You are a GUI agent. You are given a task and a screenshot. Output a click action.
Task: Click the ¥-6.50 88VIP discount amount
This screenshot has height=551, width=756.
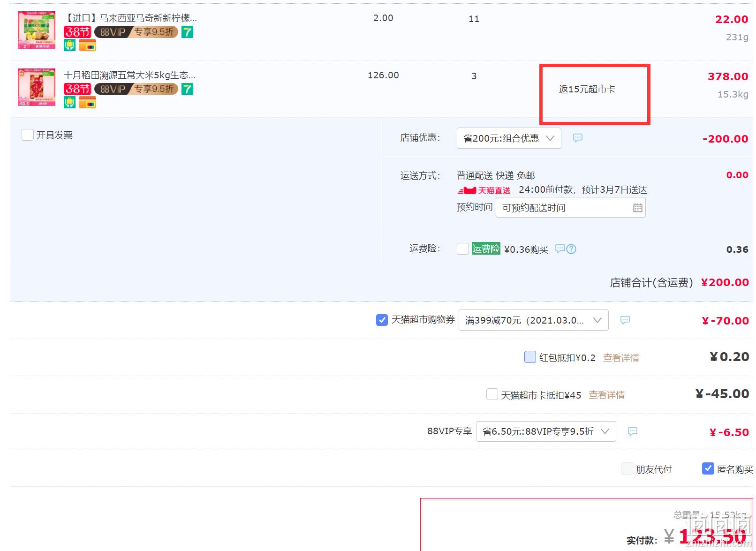coord(729,432)
